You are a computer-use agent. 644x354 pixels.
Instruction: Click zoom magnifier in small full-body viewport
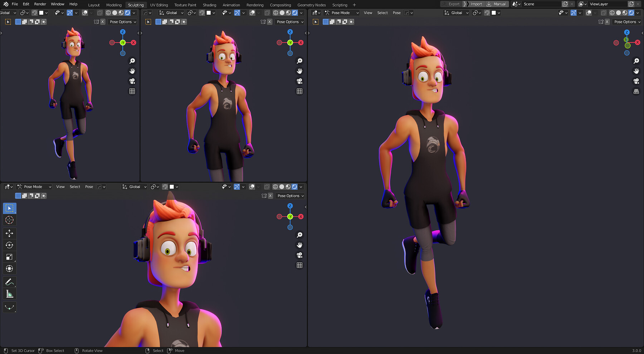(132, 61)
